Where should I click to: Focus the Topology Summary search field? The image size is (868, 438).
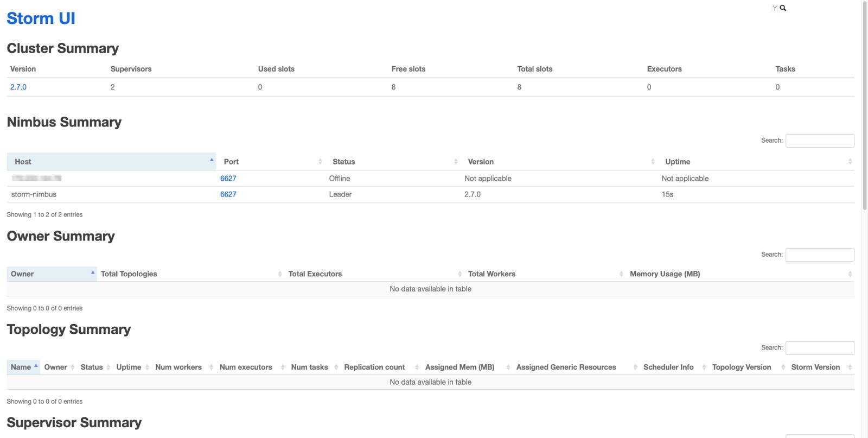(819, 348)
